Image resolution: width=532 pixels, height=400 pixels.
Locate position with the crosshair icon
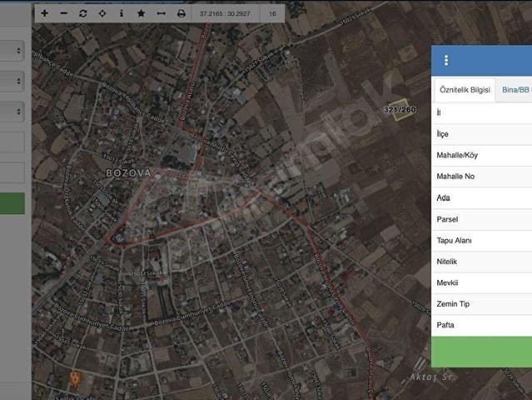(x=102, y=13)
